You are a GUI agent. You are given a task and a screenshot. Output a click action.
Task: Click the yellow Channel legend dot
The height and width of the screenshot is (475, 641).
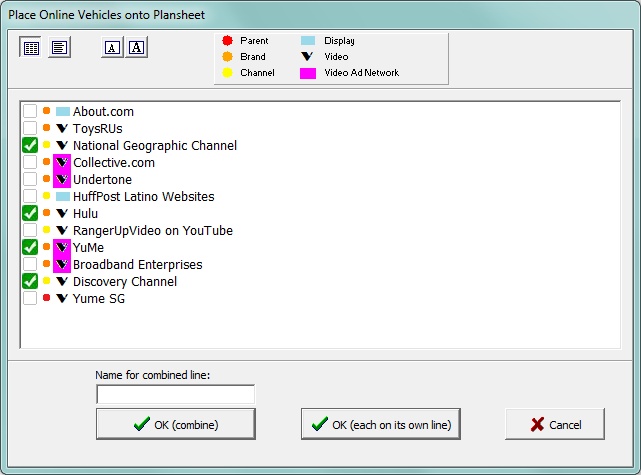[x=227, y=72]
